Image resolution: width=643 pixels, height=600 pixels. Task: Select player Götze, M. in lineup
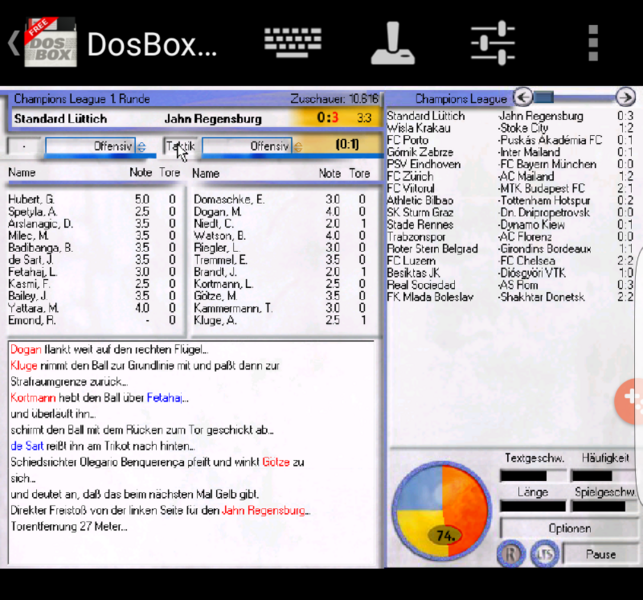coord(280,296)
